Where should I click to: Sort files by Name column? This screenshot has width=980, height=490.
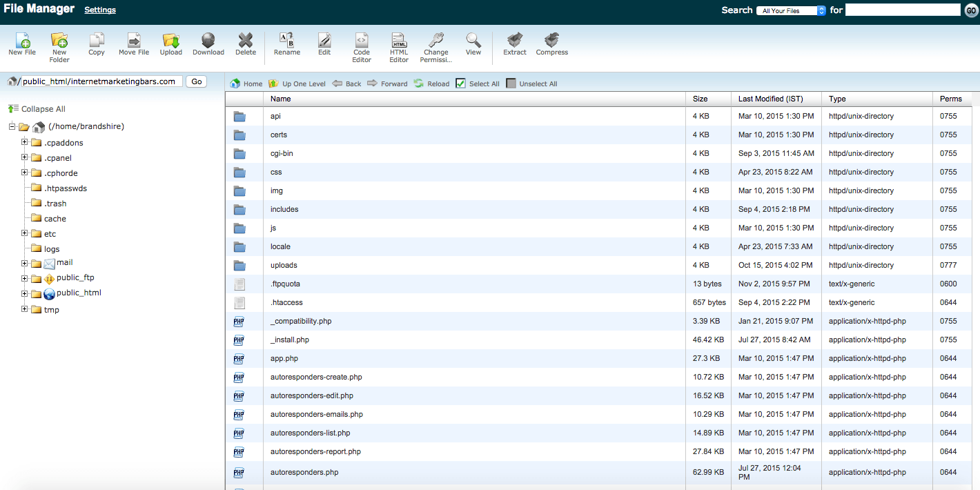474,99
